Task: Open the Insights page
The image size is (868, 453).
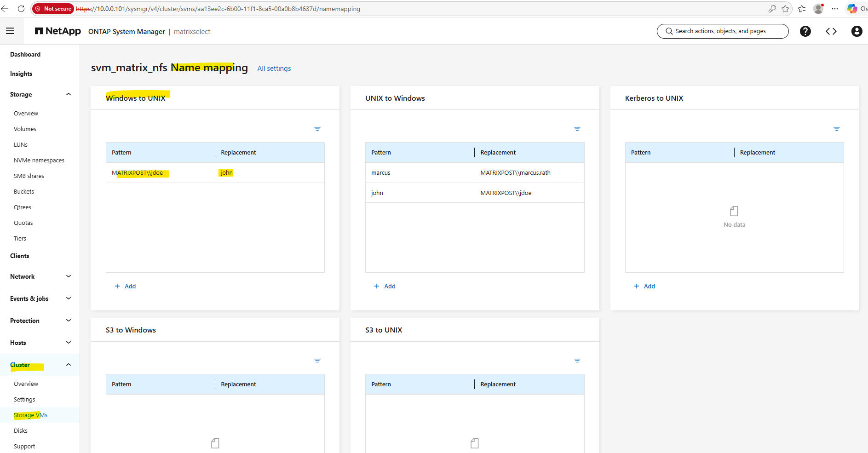Action: [x=21, y=74]
